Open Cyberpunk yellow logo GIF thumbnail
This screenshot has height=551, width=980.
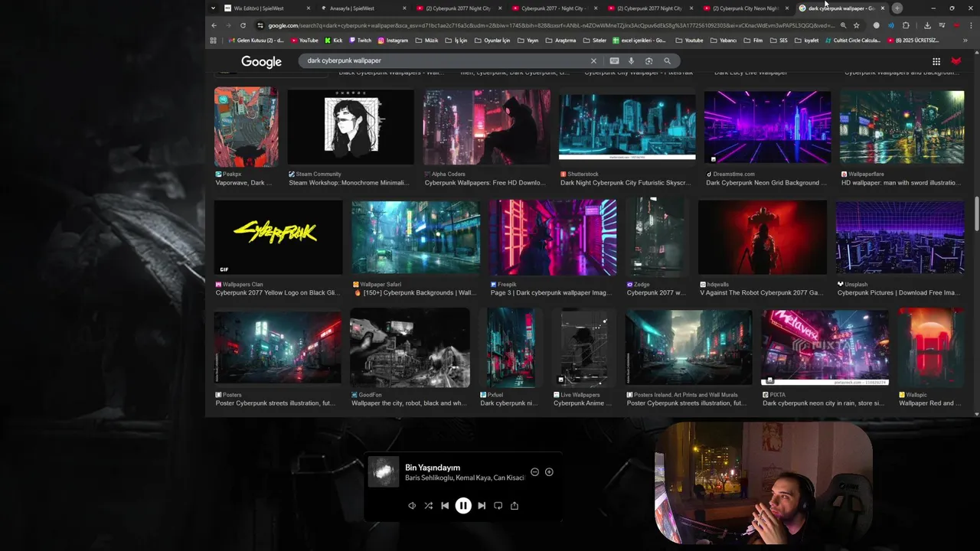(279, 237)
